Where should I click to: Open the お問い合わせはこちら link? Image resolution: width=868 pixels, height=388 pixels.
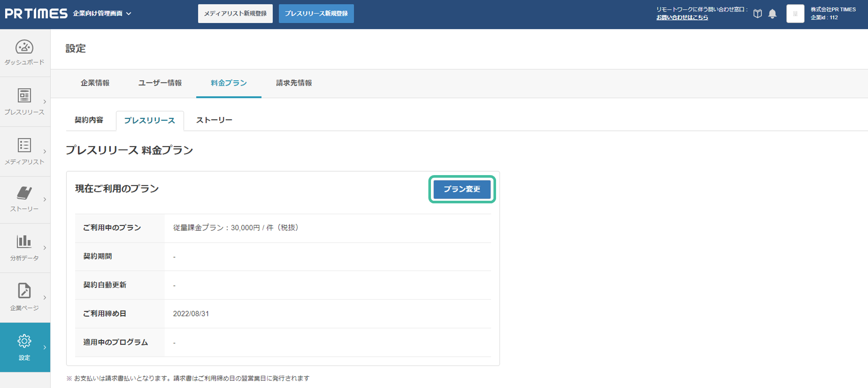point(682,17)
